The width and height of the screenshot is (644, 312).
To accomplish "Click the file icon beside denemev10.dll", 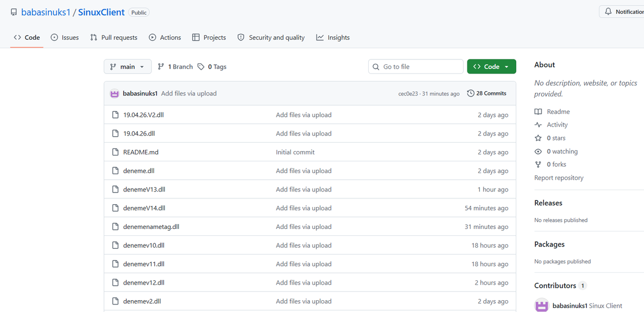I will tap(115, 246).
